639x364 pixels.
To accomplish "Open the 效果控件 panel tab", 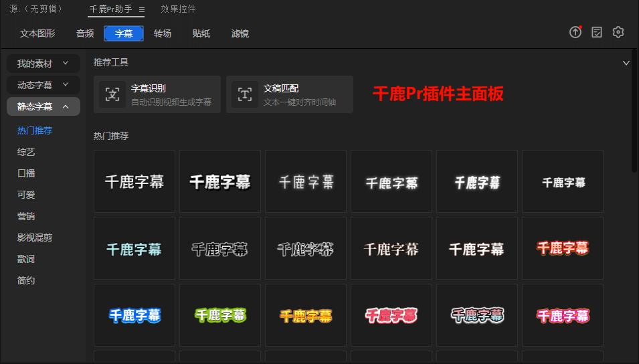I will click(x=178, y=9).
